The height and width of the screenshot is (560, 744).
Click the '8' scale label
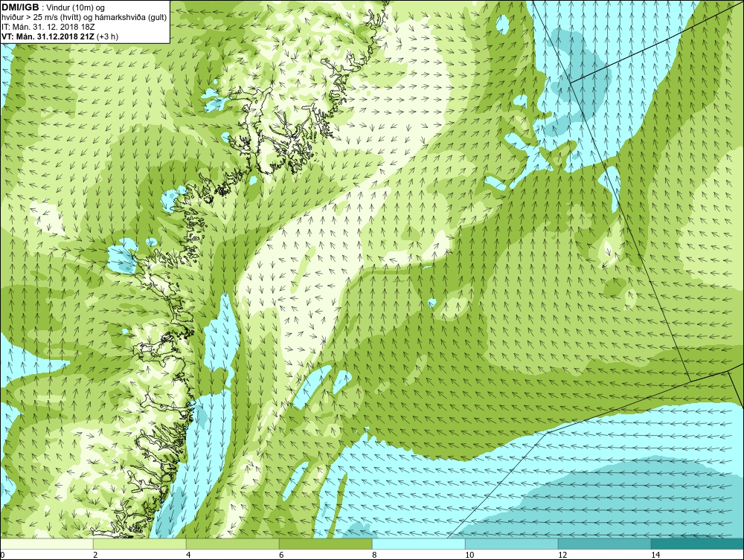pyautogui.click(x=374, y=555)
